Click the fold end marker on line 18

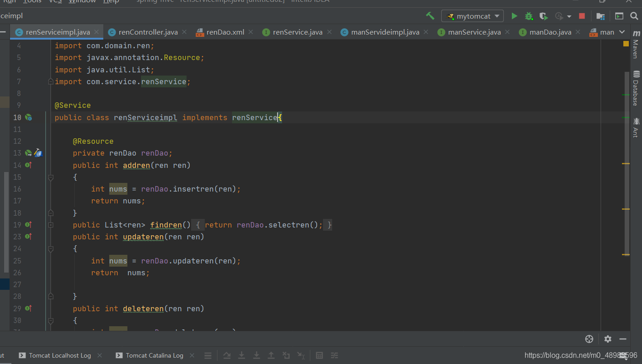[x=51, y=213]
